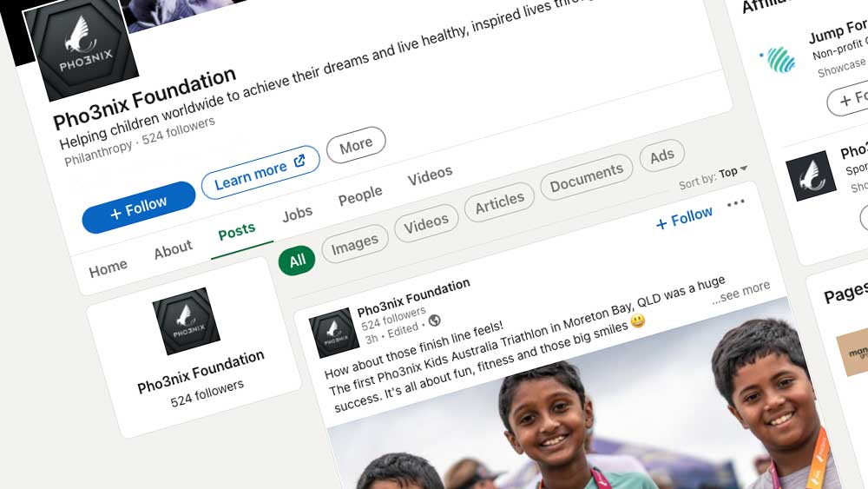
Task: Select the Documents filter chip
Action: click(586, 177)
